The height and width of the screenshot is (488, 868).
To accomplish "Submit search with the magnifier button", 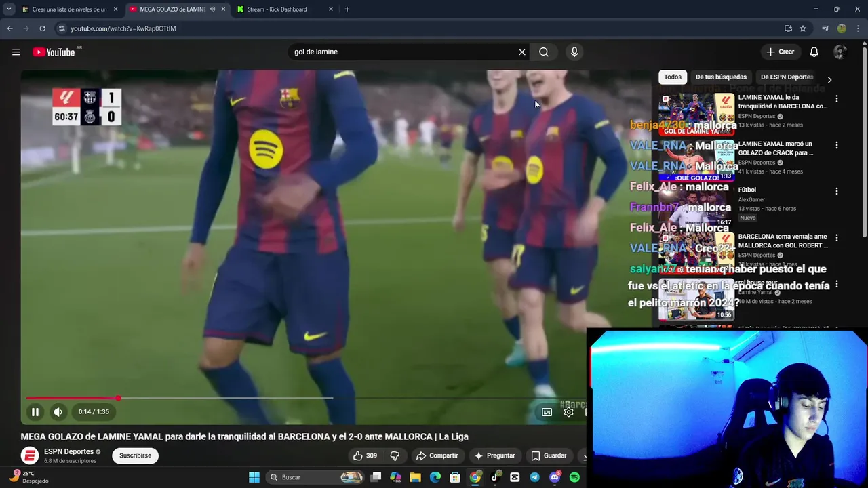I will [x=544, y=52].
